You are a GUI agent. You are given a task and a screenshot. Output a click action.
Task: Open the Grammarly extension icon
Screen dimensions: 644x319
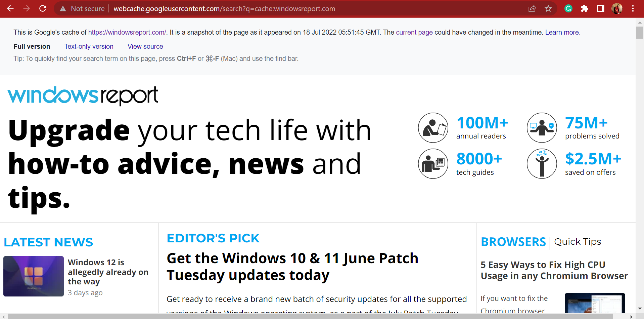[568, 9]
